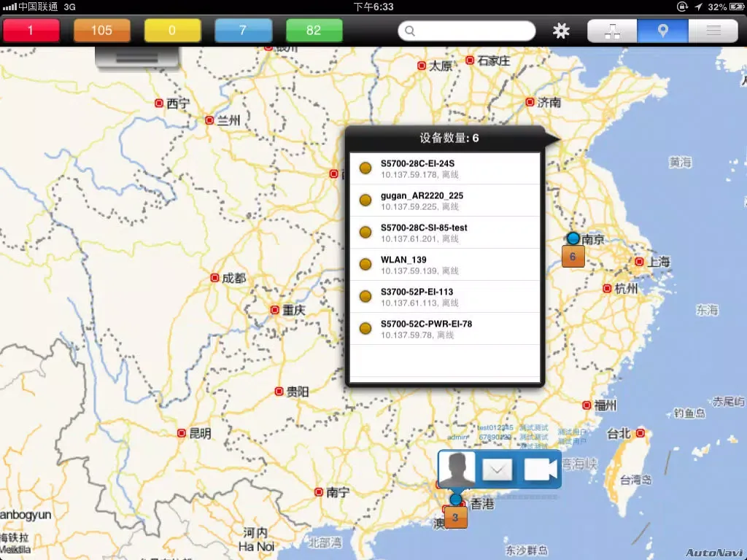Select device S5700-28C-EI-24S
The height and width of the screenshot is (560, 747).
[445, 168]
